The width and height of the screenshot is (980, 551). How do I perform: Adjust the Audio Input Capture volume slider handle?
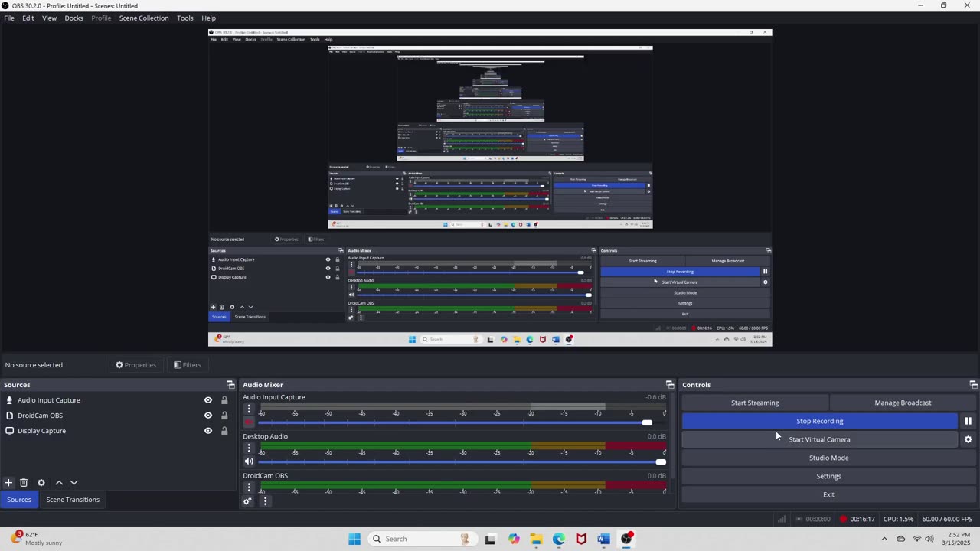point(647,422)
